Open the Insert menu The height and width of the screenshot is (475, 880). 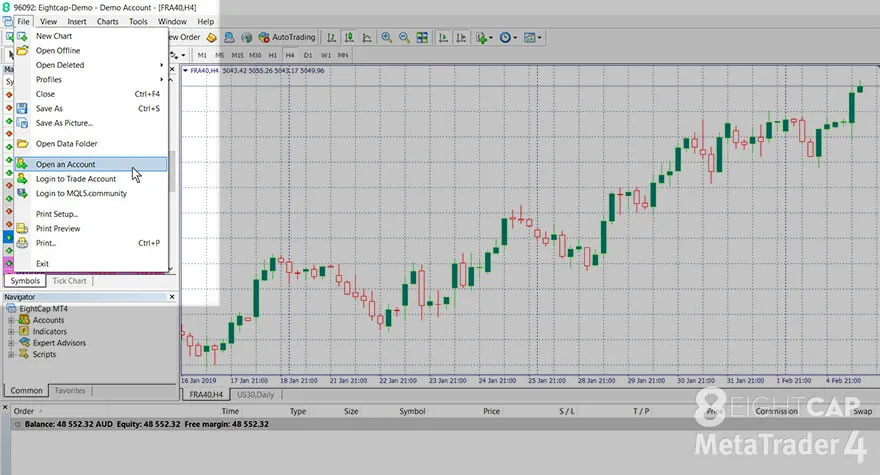tap(77, 21)
